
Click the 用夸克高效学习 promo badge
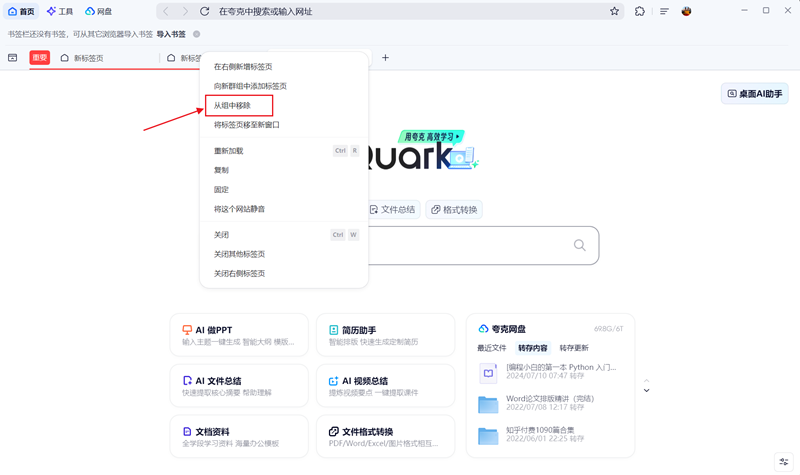[x=431, y=137]
